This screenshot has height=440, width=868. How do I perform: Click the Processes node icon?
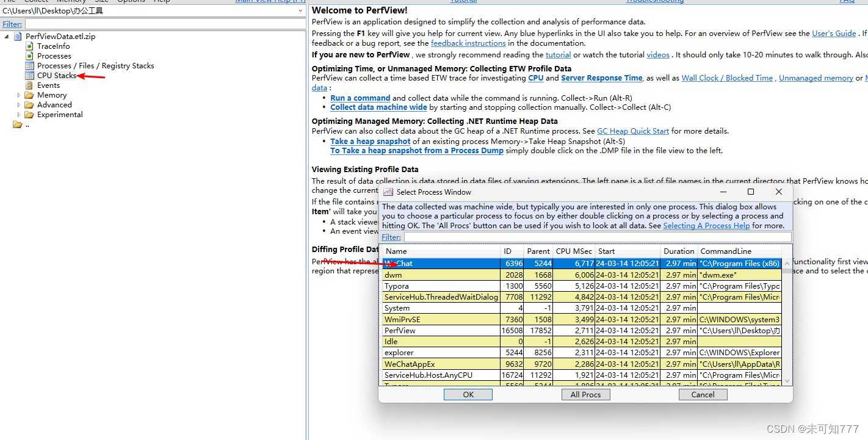coord(29,56)
